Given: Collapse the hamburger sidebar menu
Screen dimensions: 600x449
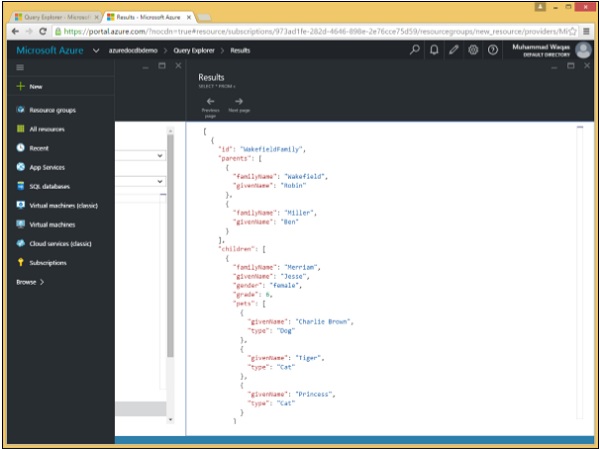Looking at the screenshot, I should pos(20,67).
